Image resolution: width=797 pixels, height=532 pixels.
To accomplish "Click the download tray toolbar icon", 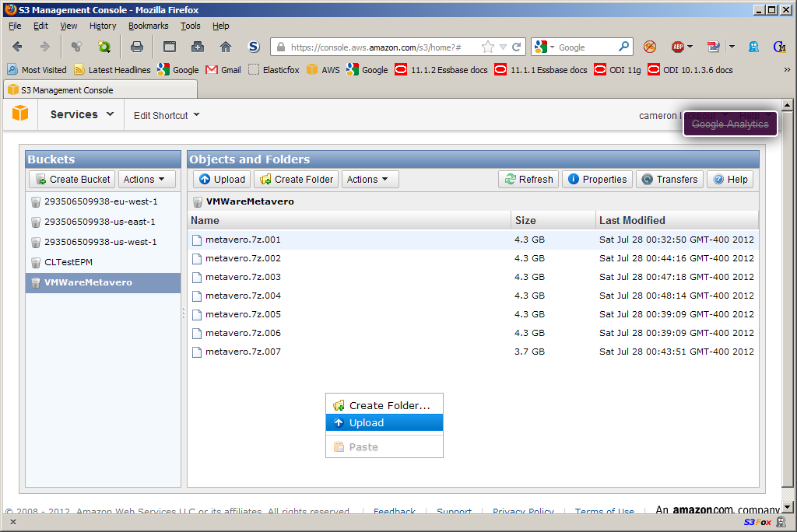I will coord(198,47).
